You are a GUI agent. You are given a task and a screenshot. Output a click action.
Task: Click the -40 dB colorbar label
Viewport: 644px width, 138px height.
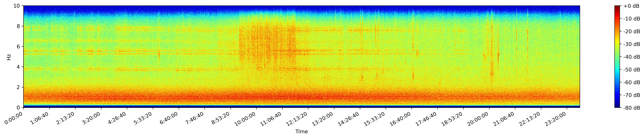(632, 57)
